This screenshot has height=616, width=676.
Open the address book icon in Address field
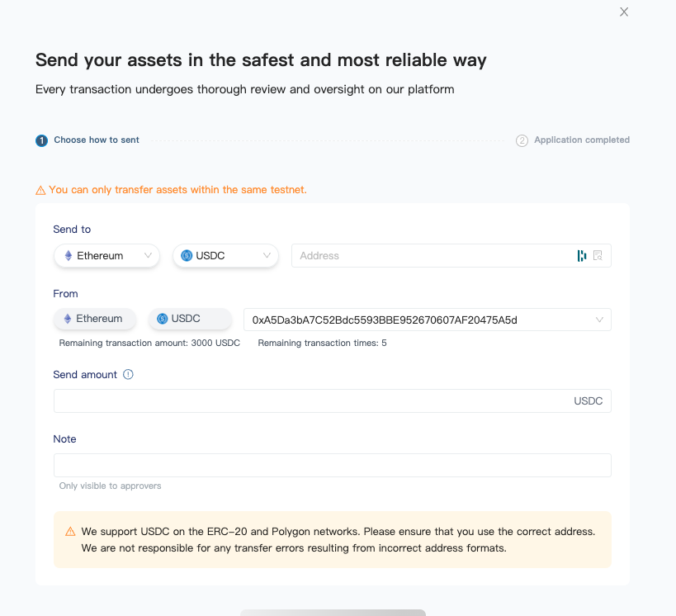pyautogui.click(x=598, y=256)
